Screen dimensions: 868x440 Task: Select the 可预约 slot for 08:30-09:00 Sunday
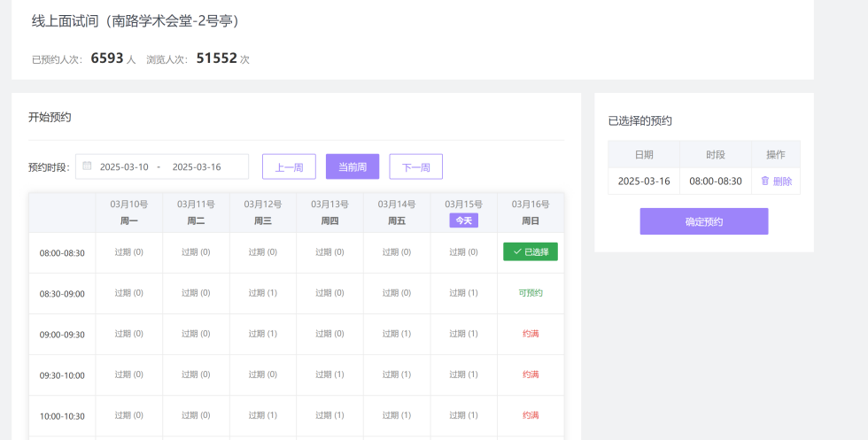coord(530,293)
